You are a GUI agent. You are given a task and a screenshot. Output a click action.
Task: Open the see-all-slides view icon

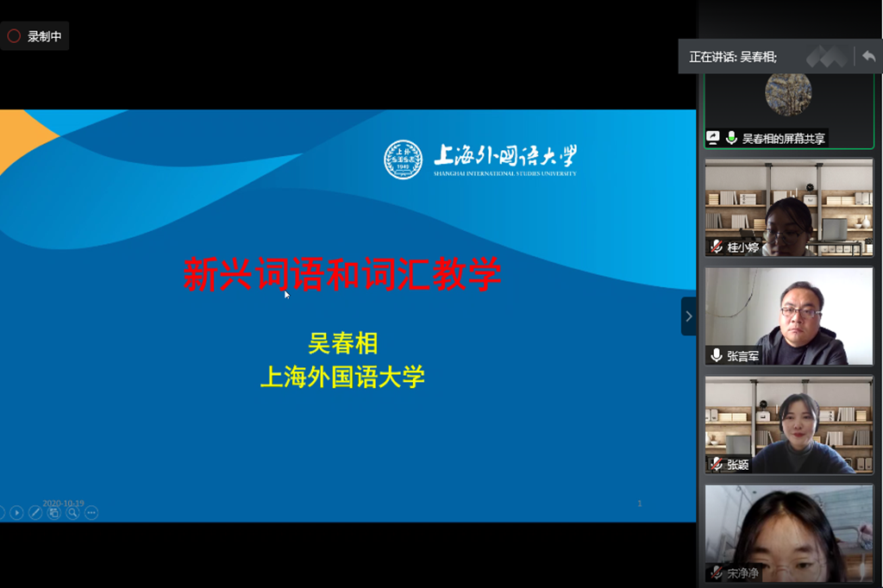coord(54,513)
